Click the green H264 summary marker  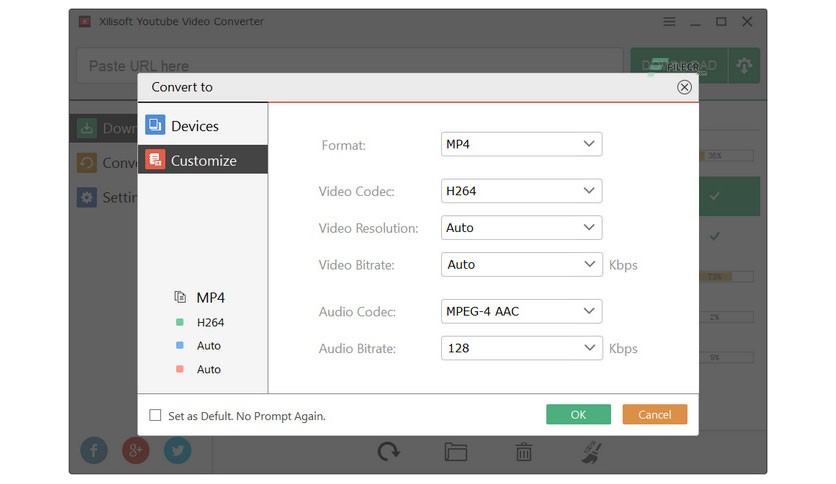[180, 322]
